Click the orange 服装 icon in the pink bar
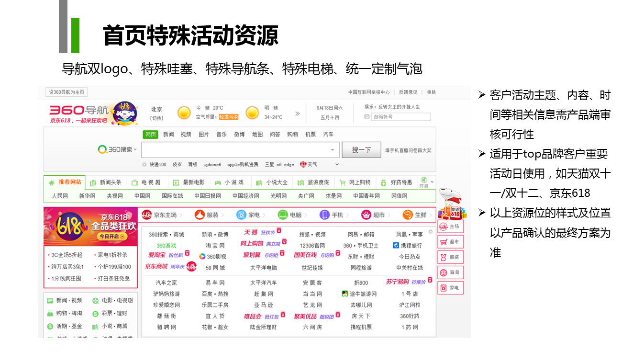The height and width of the screenshot is (363, 644). (x=200, y=215)
